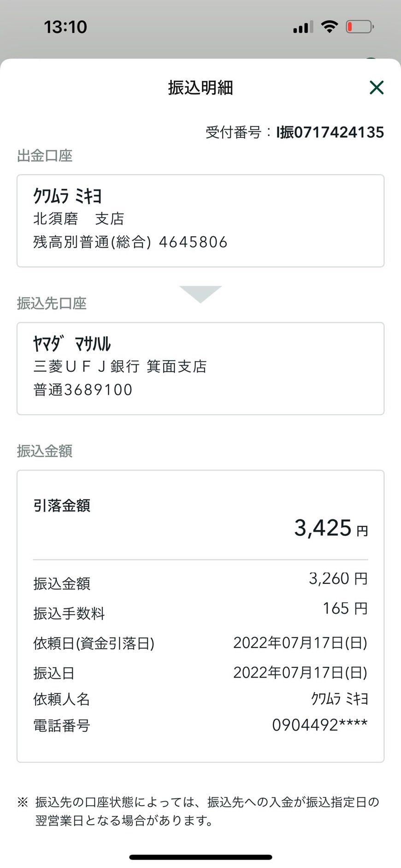Tap the 依頼日(資金引落日) date value
Image resolution: width=401 pixels, height=868 pixels.
(300, 642)
